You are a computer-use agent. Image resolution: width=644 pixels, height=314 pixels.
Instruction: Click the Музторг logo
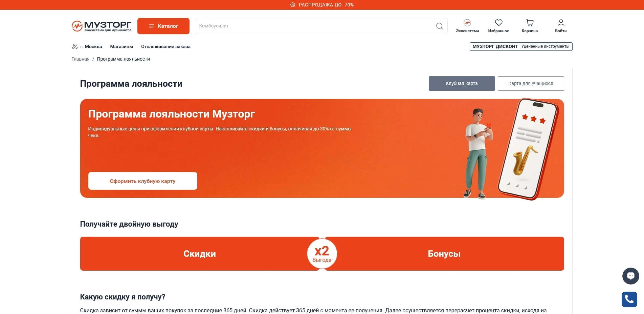click(101, 26)
